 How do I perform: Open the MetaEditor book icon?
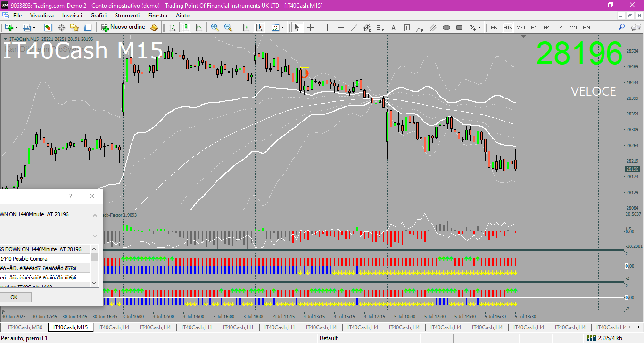pos(154,27)
